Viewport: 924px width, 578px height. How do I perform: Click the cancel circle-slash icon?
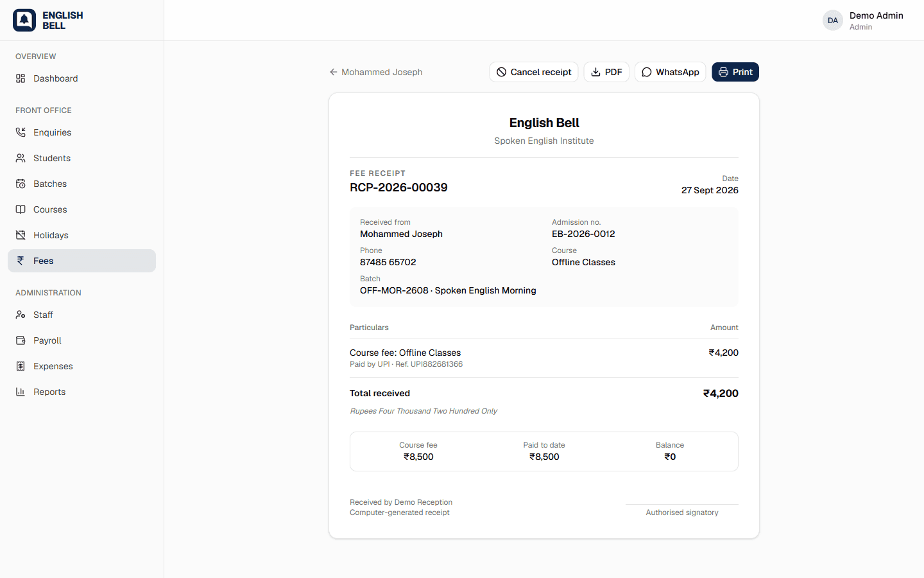click(502, 72)
